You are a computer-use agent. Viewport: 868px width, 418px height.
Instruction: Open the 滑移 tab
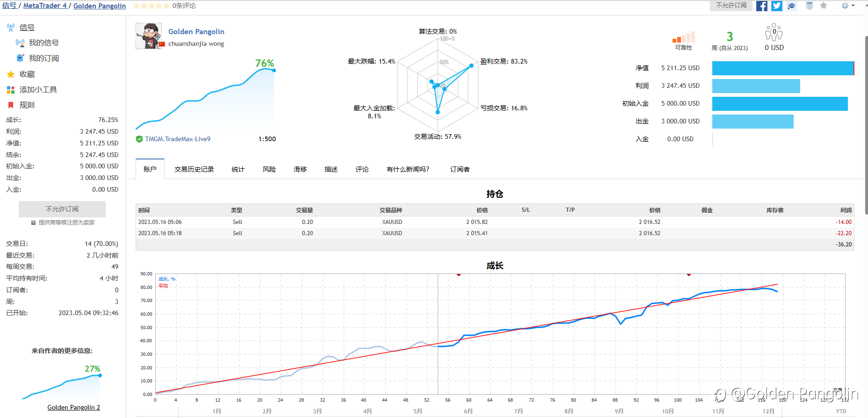point(300,169)
